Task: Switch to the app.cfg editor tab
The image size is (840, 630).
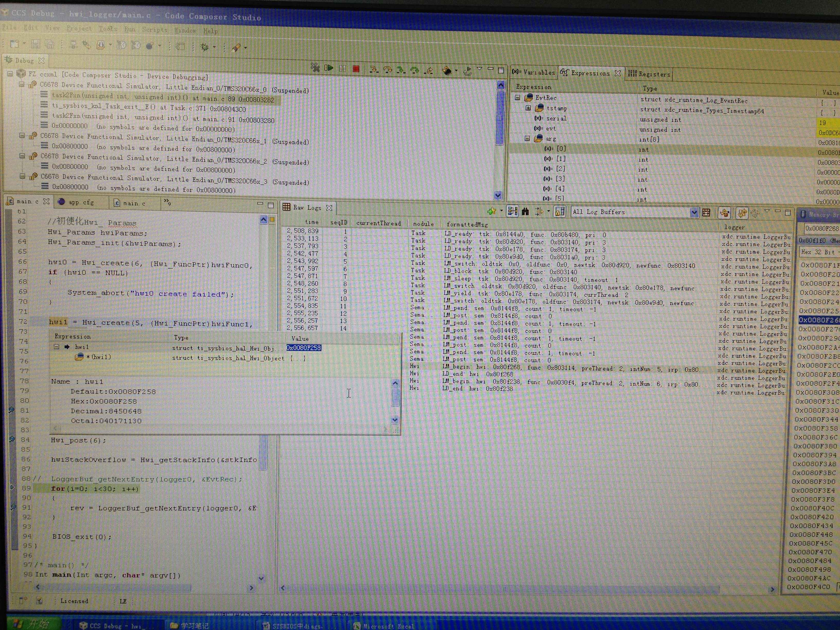Action: tap(81, 202)
